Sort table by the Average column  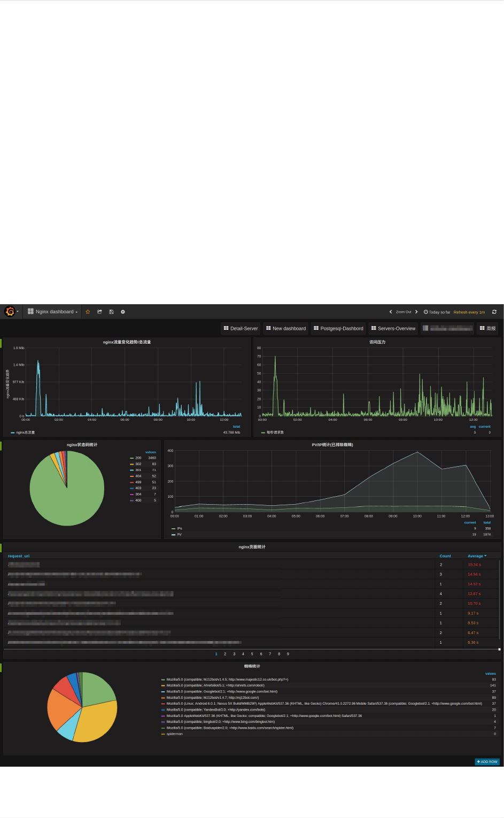(x=477, y=556)
